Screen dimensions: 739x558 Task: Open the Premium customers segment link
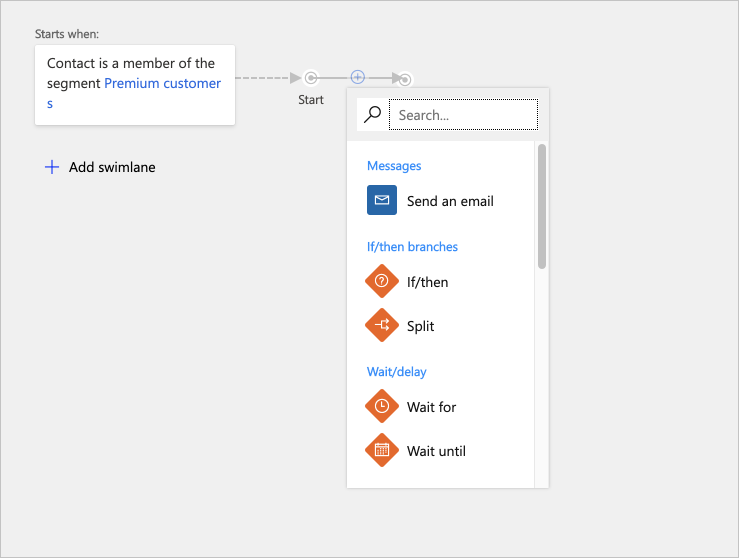(162, 84)
